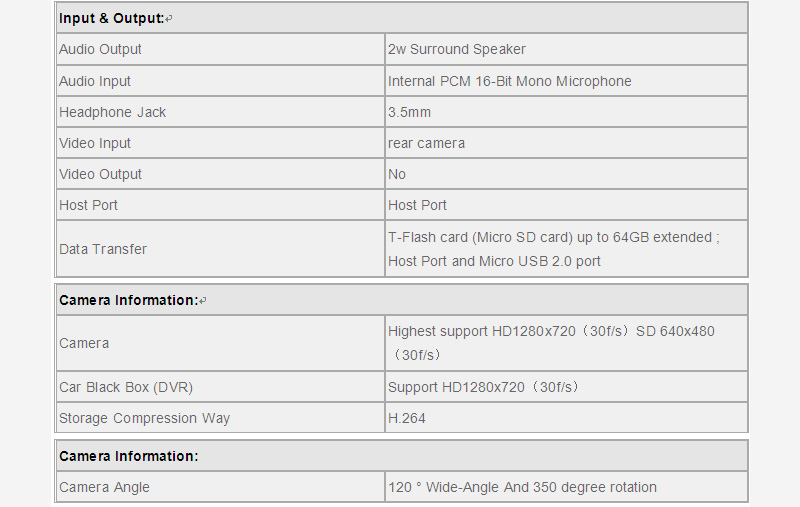
Task: Select the "H.264" compression value
Action: tap(407, 418)
